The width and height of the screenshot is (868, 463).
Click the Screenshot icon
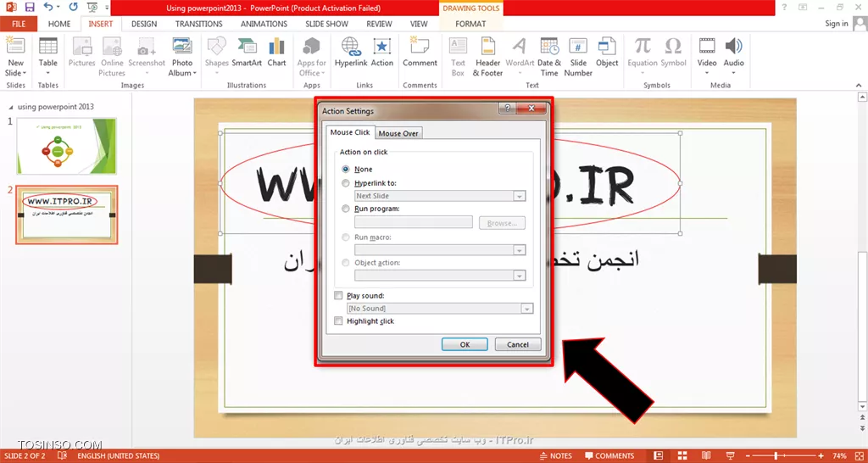[147, 47]
